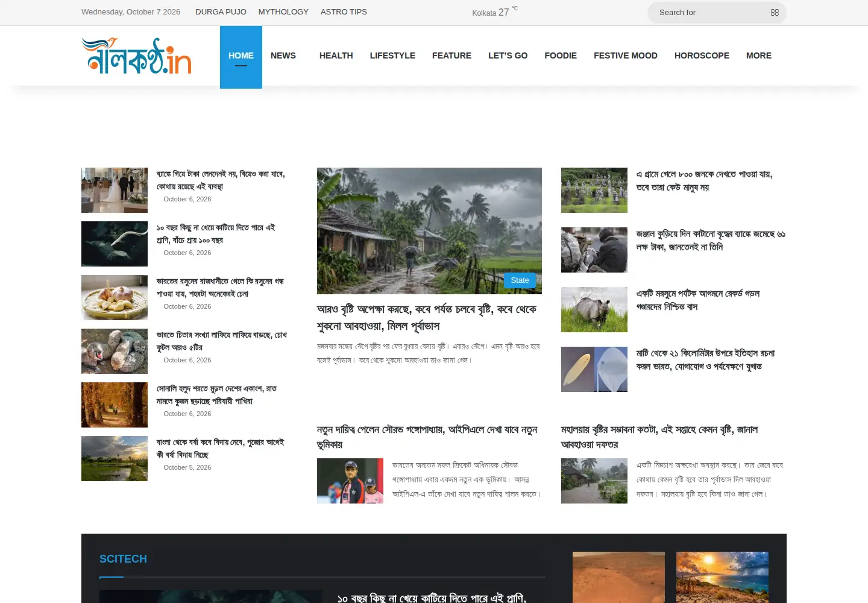Open the sunset over field thumbnail
The width and height of the screenshot is (868, 603).
coord(115,458)
